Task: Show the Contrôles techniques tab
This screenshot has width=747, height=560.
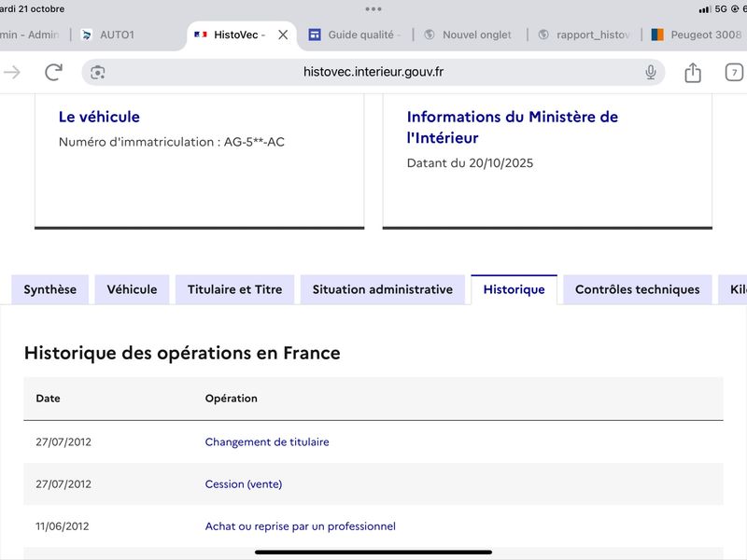Action: click(x=637, y=289)
